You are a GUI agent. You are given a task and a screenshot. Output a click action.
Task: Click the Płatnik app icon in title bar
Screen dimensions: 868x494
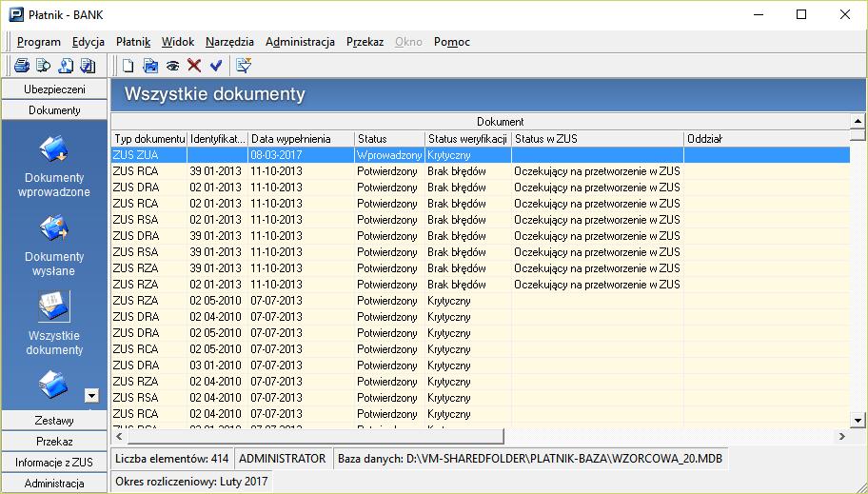point(16,14)
